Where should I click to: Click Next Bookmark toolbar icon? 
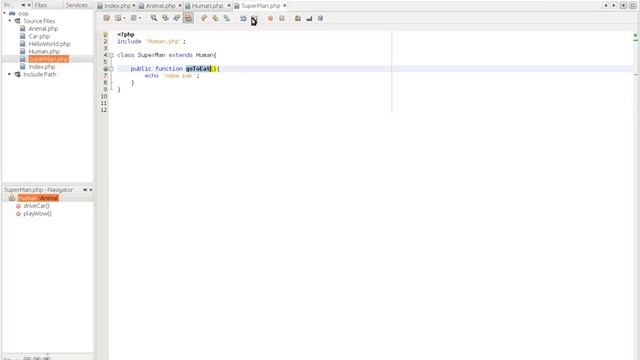click(x=216, y=18)
